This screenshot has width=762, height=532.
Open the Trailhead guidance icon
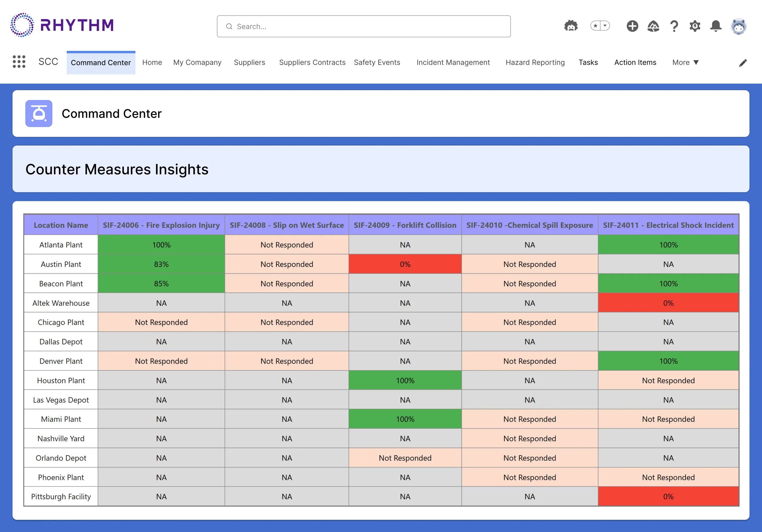tap(653, 26)
